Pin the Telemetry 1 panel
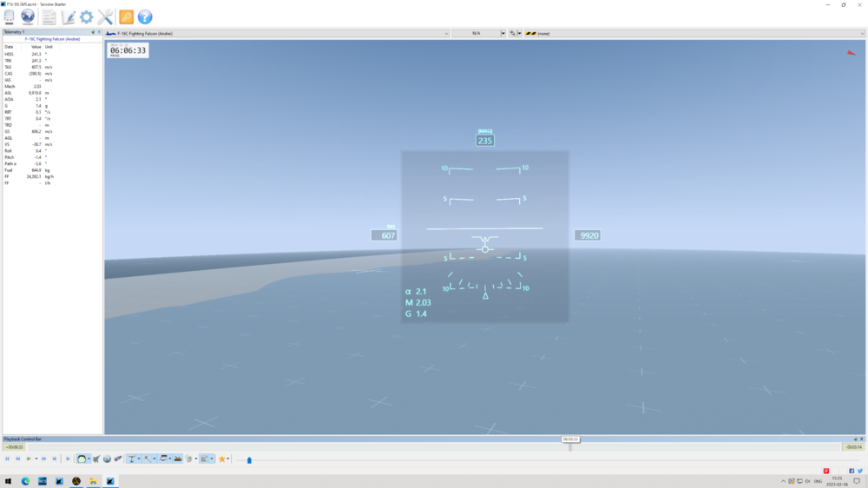Image resolution: width=868 pixels, height=488 pixels. tap(93, 32)
